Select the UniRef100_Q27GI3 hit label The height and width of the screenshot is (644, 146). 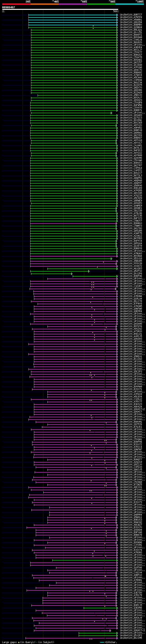[x=131, y=118]
